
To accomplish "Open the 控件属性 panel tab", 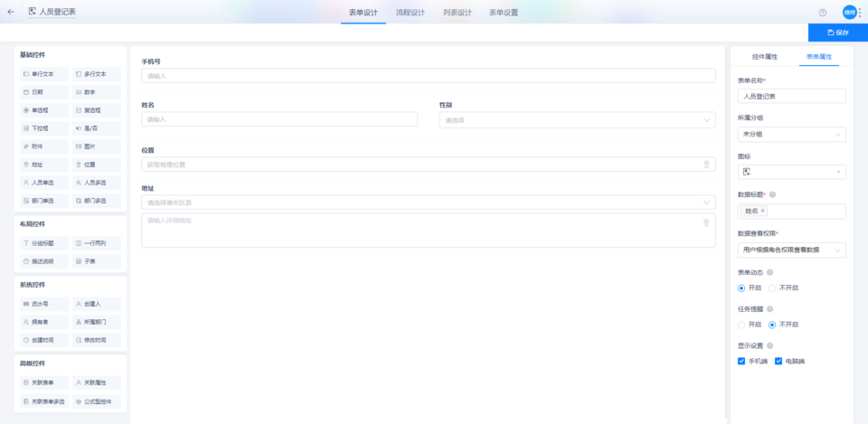I will (765, 56).
